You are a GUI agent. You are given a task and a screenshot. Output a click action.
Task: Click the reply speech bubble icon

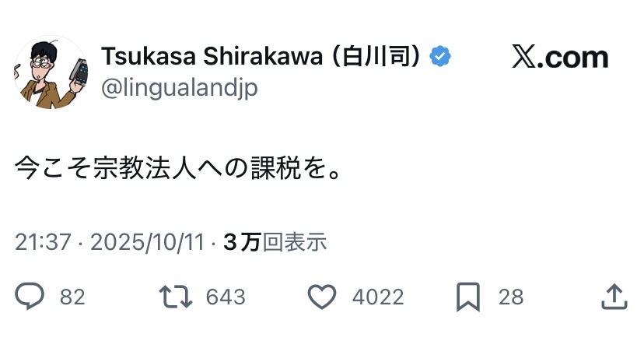tap(30, 297)
